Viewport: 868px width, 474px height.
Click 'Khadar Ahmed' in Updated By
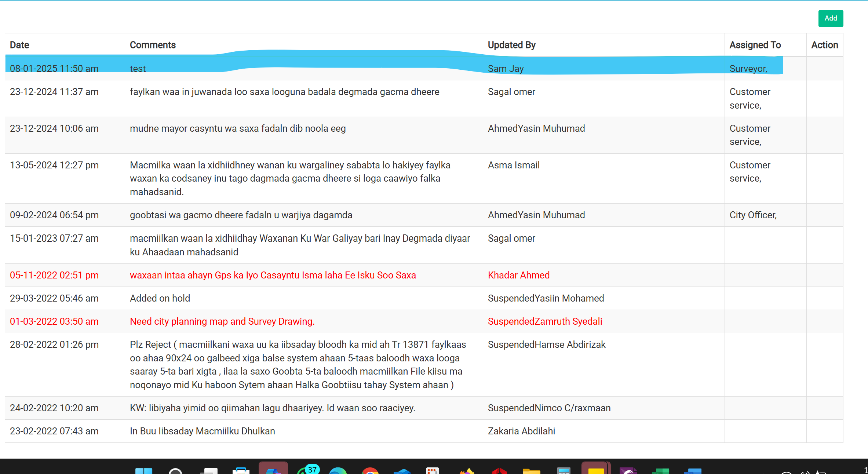[519, 275]
